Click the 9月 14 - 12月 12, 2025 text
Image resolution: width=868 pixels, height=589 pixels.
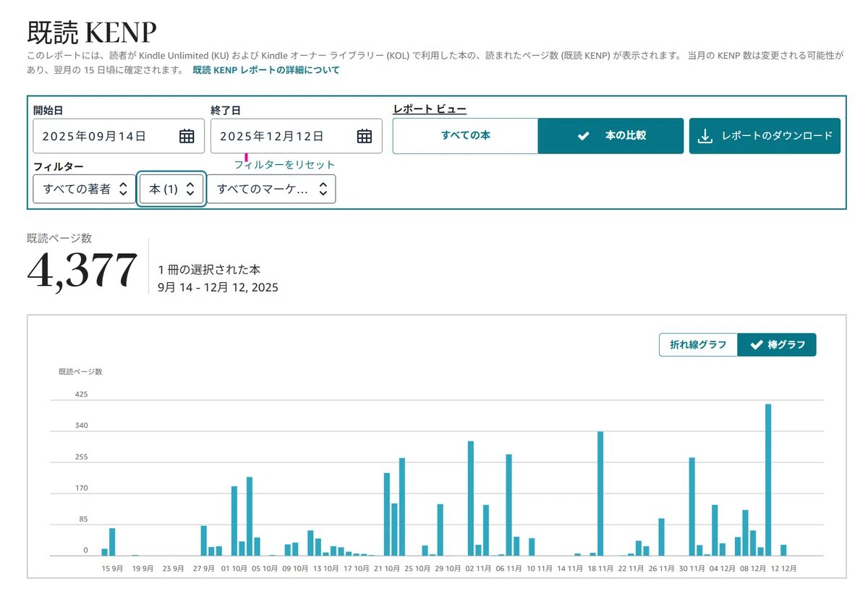pos(218,287)
